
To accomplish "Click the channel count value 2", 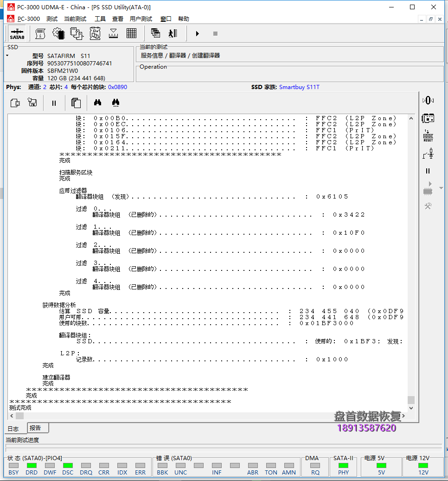I will pos(45,87).
